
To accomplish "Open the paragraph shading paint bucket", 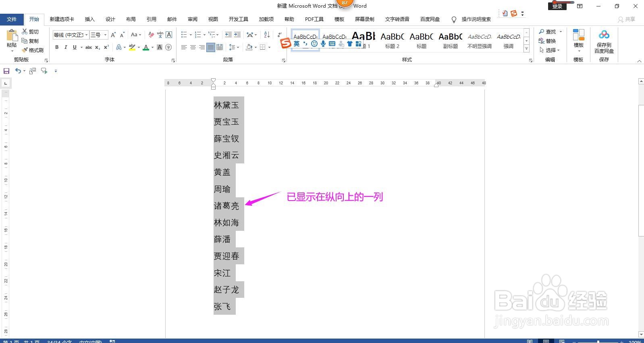I will tap(249, 47).
